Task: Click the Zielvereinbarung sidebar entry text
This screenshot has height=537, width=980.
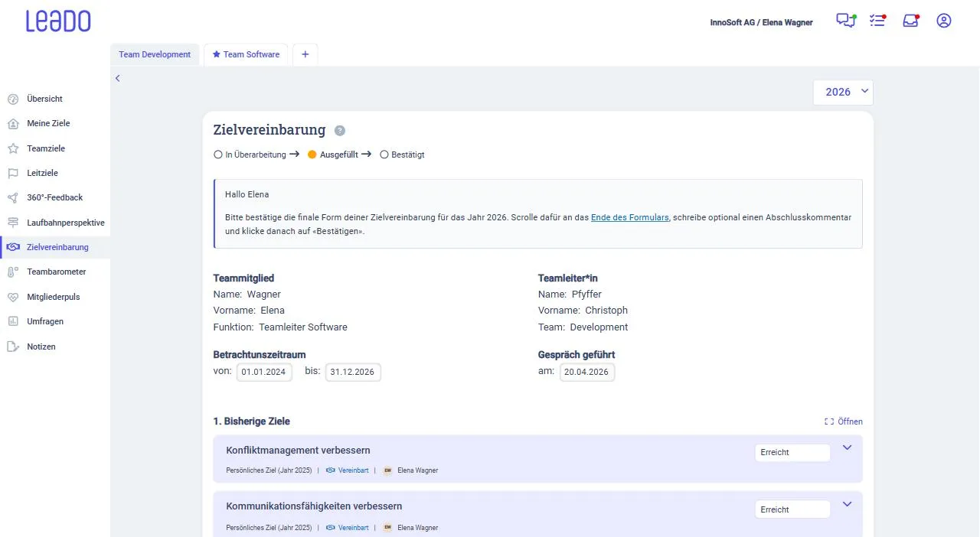Action: (57, 247)
